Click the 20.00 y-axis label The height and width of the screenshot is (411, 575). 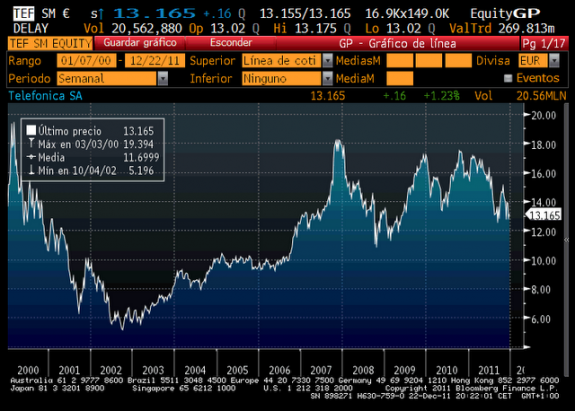point(543,115)
